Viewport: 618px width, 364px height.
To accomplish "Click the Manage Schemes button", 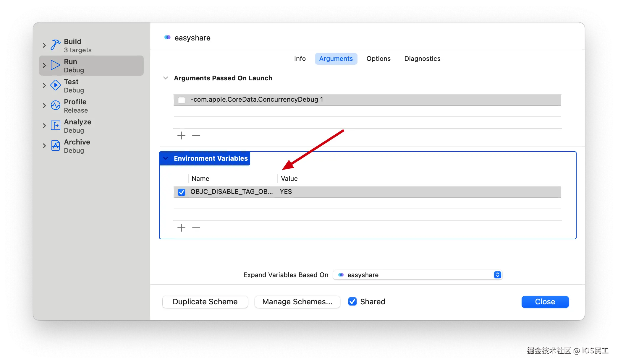I will pyautogui.click(x=297, y=302).
